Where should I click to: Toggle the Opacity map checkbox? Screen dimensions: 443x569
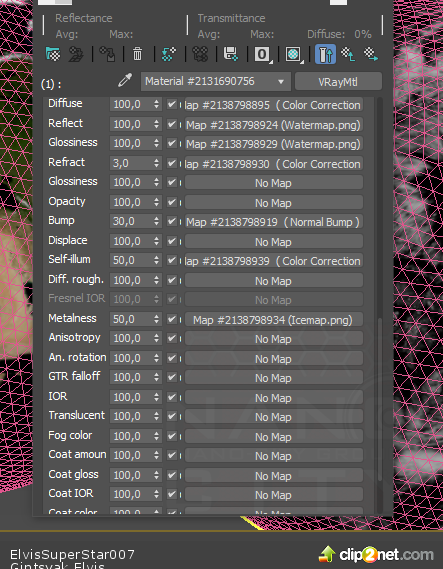click(172, 202)
